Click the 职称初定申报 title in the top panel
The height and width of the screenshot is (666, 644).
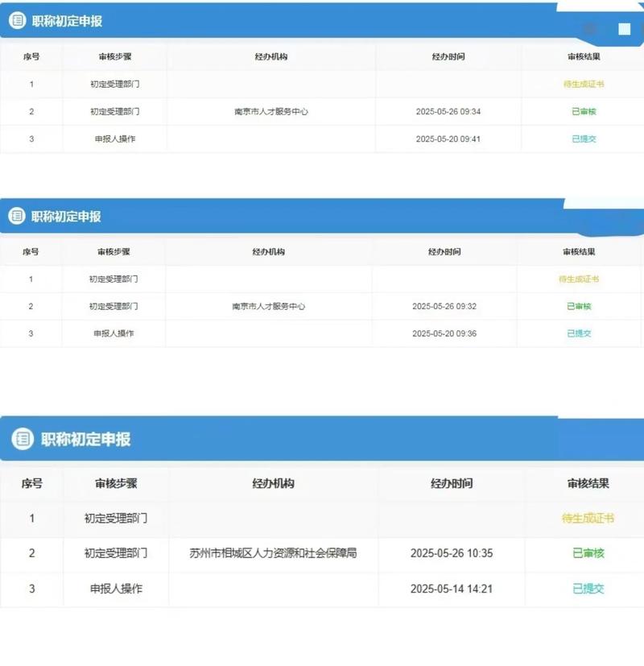click(67, 22)
